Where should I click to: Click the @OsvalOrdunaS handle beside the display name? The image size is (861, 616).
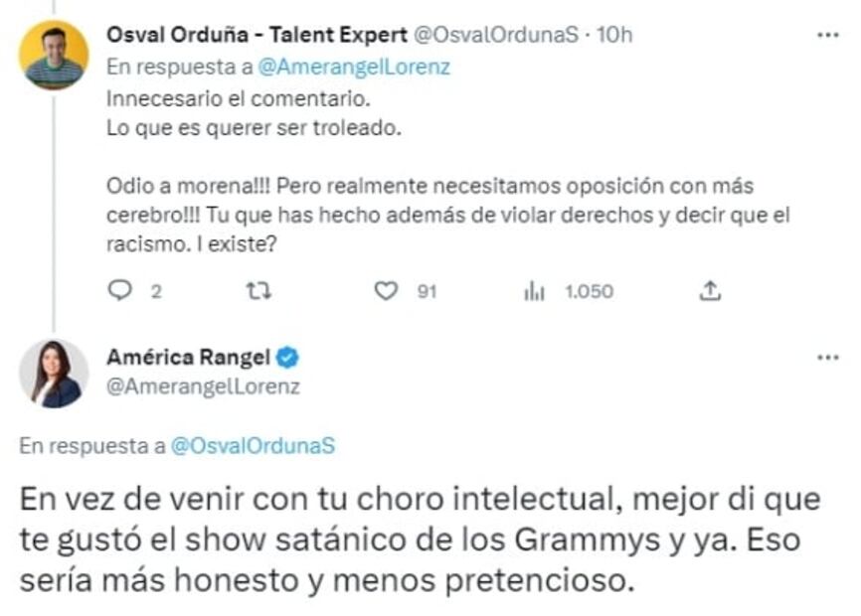coord(494,35)
